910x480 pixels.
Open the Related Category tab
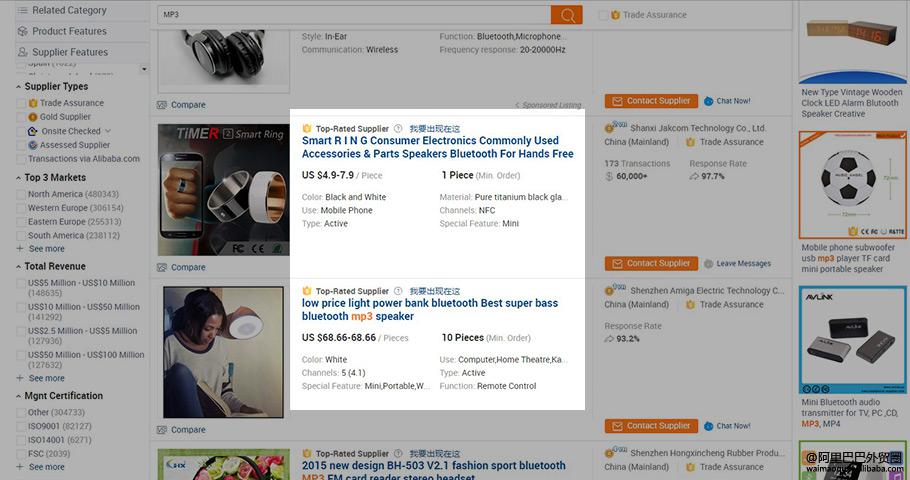coord(68,10)
